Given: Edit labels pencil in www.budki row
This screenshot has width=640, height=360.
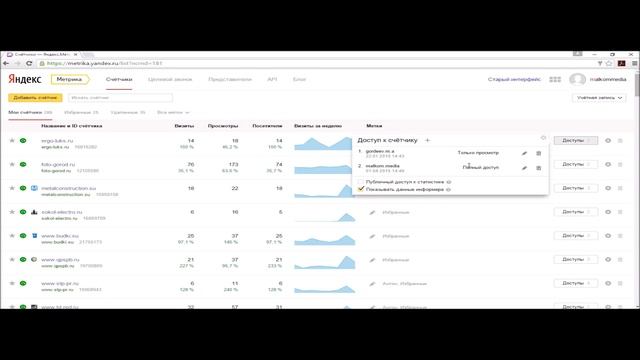Looking at the screenshot, I should pos(372,236).
